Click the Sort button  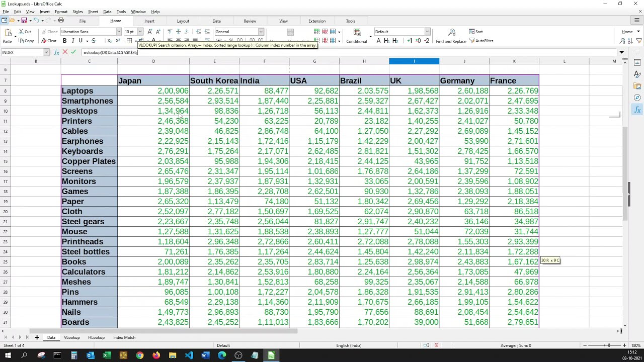click(476, 32)
